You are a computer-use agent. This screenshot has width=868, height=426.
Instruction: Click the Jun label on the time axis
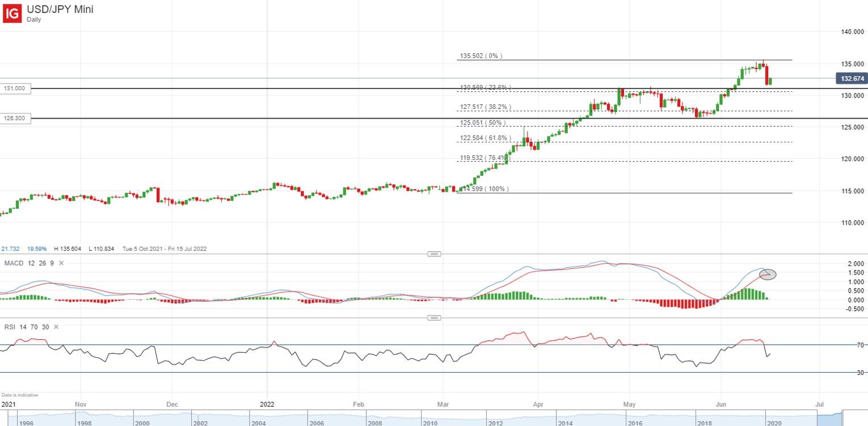tap(721, 404)
